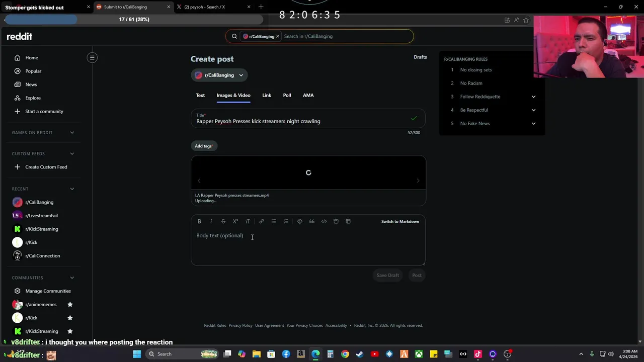Toggle bold formatting in body editor
The height and width of the screenshot is (362, 644).
(x=199, y=221)
